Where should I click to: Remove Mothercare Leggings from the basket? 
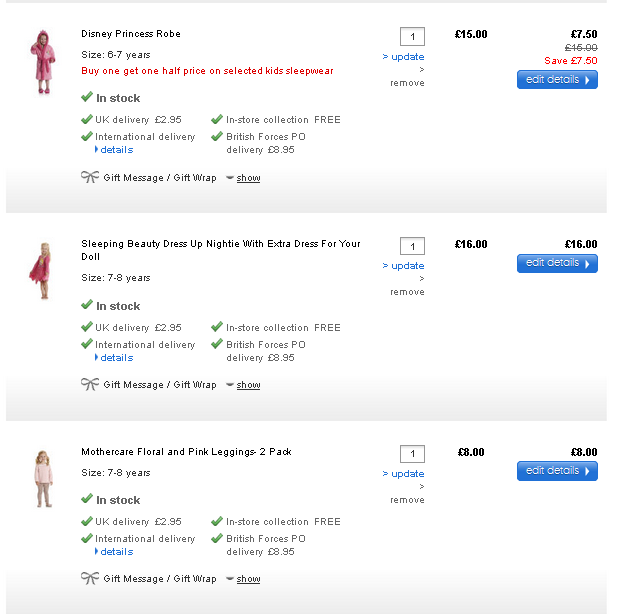point(407,500)
